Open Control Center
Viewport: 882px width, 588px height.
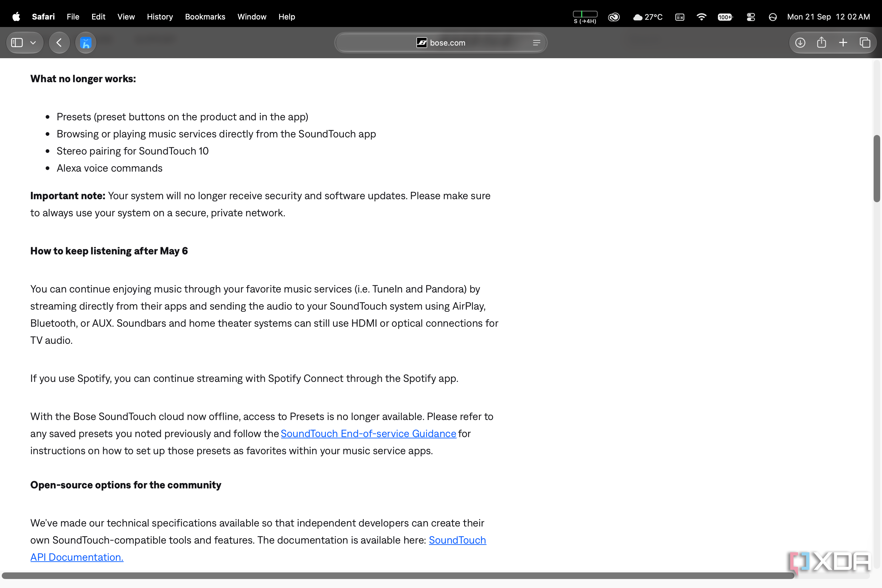coord(751,17)
